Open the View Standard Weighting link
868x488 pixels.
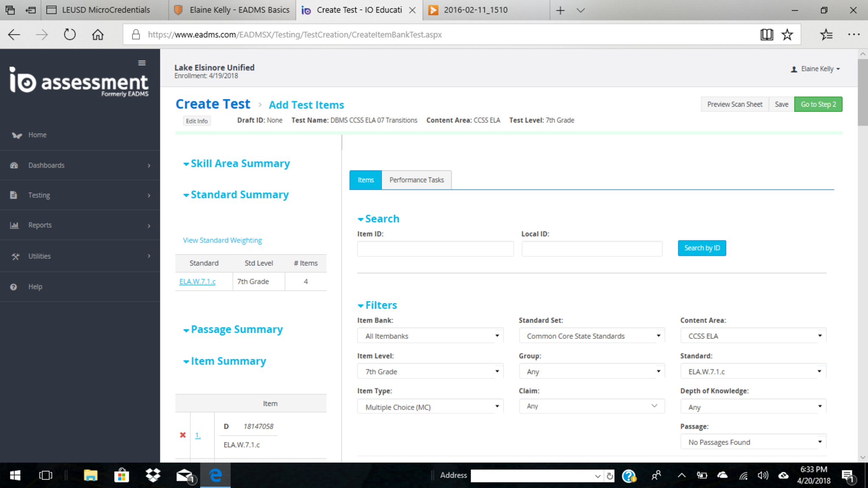click(x=222, y=240)
